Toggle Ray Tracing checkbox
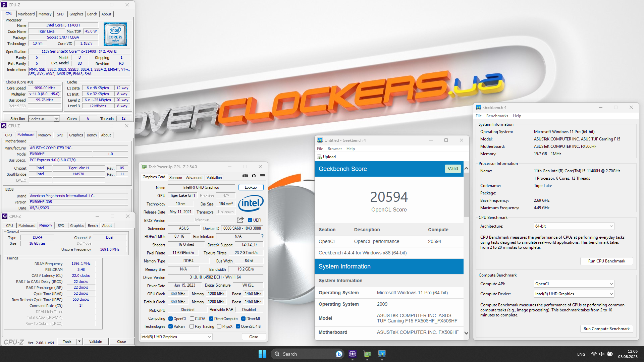Screen dimensions: 644x362 click(192, 326)
